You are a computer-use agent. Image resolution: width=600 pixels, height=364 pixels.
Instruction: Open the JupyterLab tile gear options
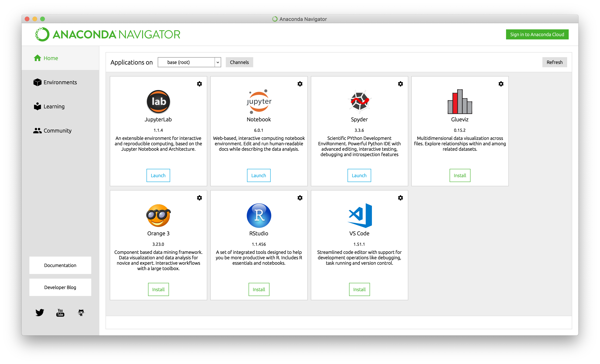(x=199, y=84)
